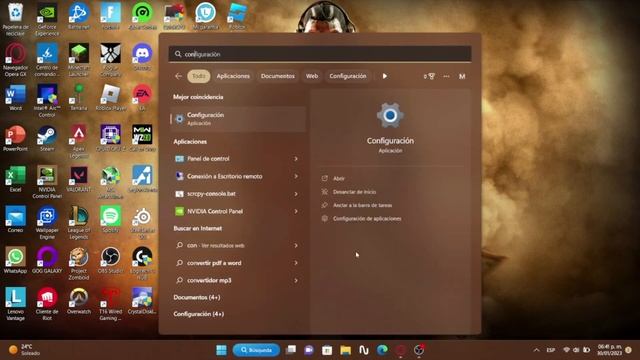The height and width of the screenshot is (360, 640).
Task: Open the rewards points trophy icon
Action: 429,76
